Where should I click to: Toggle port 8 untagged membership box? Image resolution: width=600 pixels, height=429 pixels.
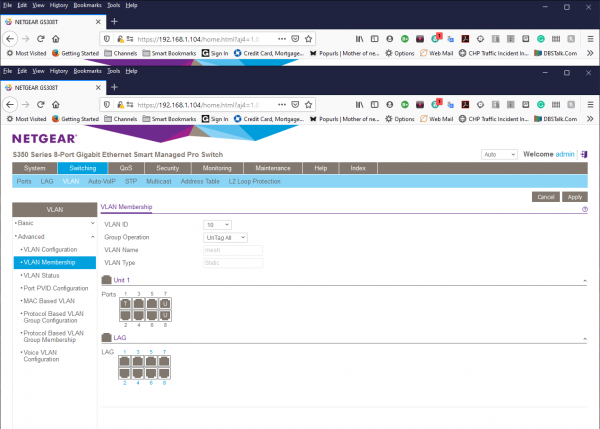[165, 315]
